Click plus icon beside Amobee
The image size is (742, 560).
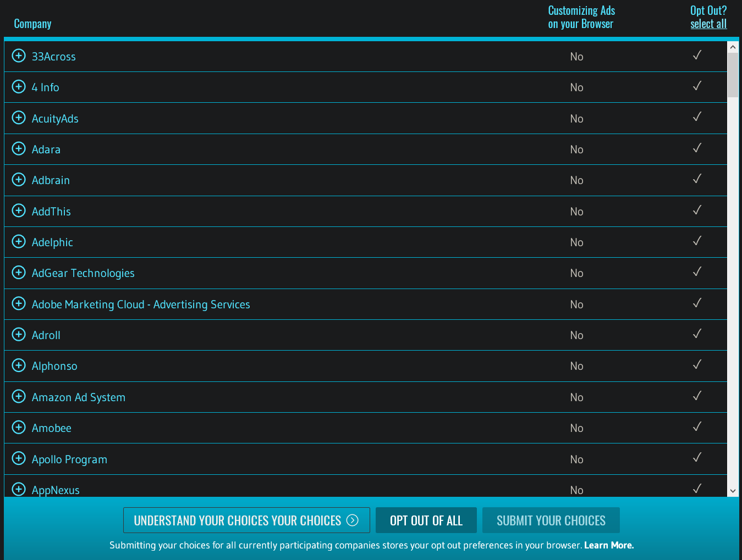point(19,428)
